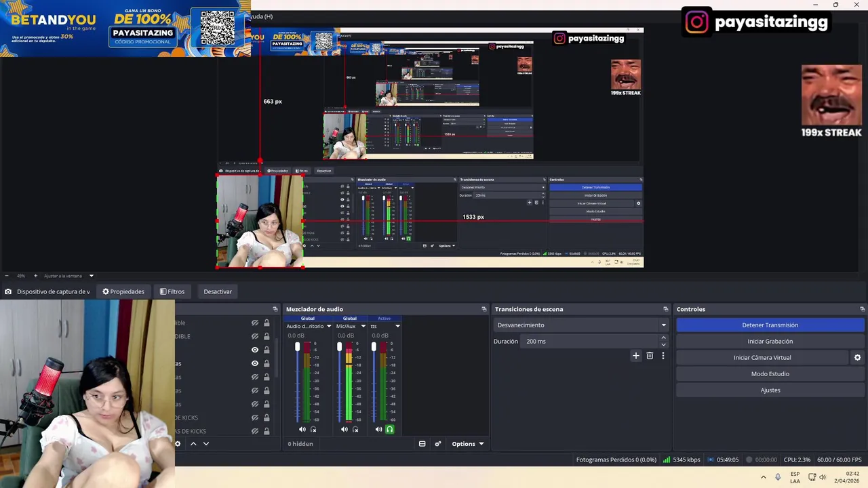Enable Modo Estudio
This screenshot has height=488, width=868.
pos(770,374)
